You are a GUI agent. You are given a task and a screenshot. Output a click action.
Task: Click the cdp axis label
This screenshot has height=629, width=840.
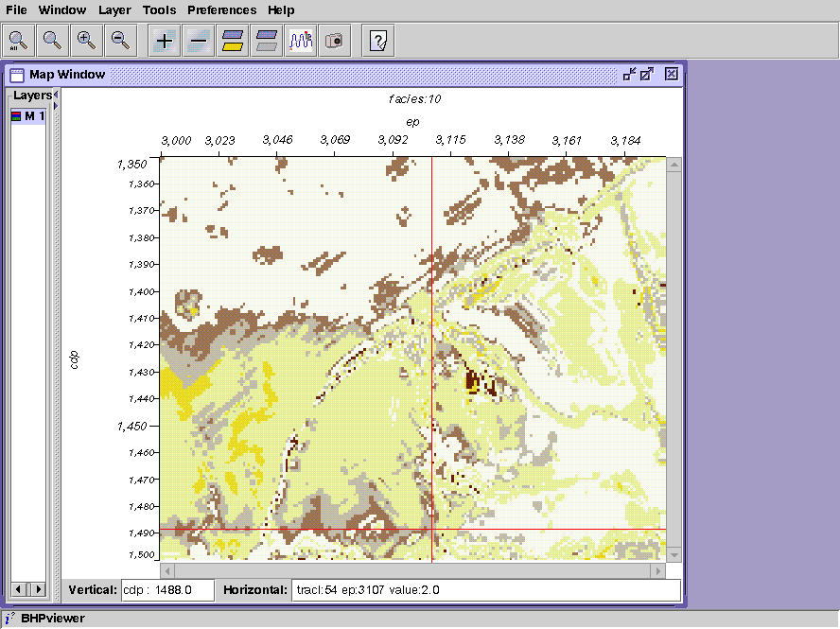[75, 360]
